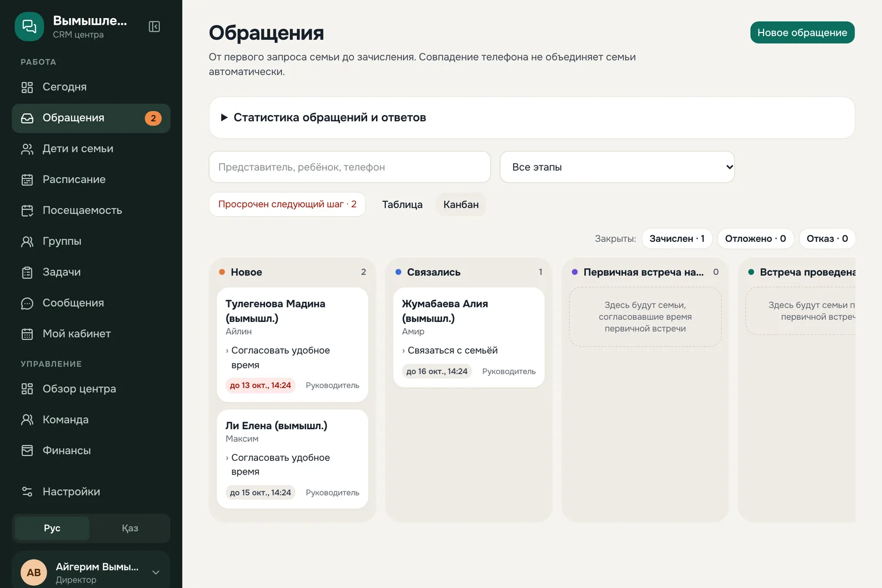Show closed Отказ · 0 requests
Viewport: 882px width, 588px height.
click(827, 239)
